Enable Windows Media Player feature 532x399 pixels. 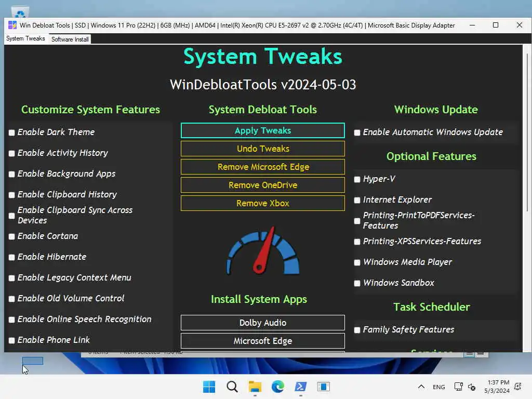tap(357, 262)
